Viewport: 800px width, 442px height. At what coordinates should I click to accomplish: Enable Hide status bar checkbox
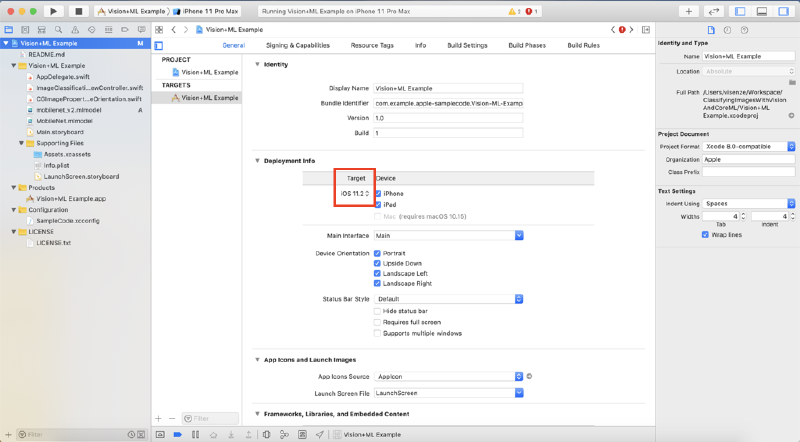point(378,311)
